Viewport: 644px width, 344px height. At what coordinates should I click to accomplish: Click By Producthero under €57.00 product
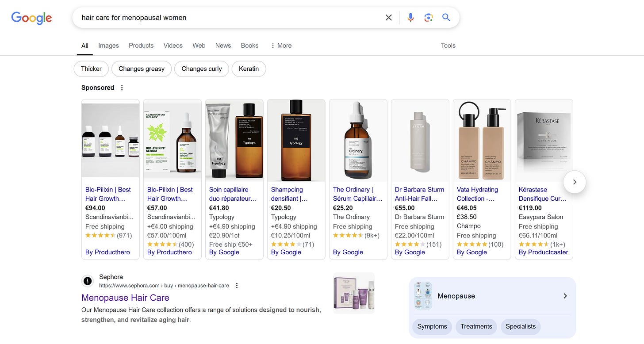(x=169, y=252)
